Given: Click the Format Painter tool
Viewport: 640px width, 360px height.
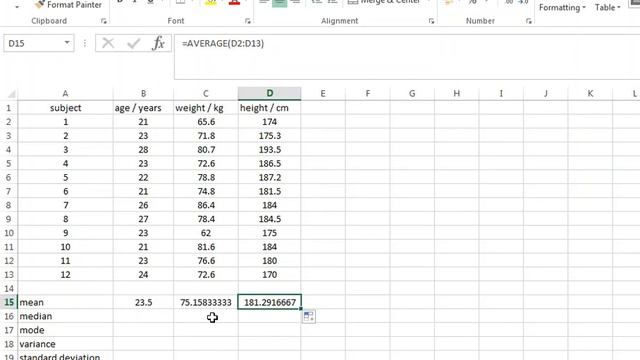Looking at the screenshot, I should (x=68, y=5).
